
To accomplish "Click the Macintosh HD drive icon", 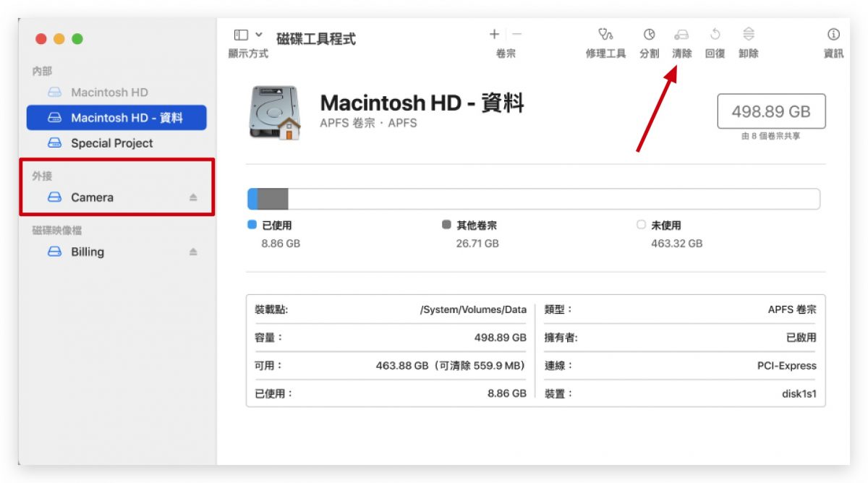I will (x=55, y=93).
